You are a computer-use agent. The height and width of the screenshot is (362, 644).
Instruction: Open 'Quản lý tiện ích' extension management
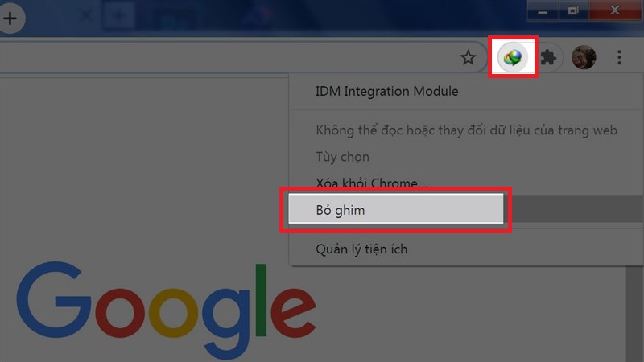361,249
